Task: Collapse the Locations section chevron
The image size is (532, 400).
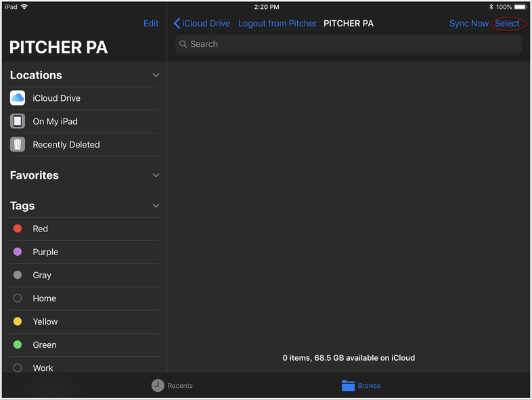Action: tap(156, 75)
